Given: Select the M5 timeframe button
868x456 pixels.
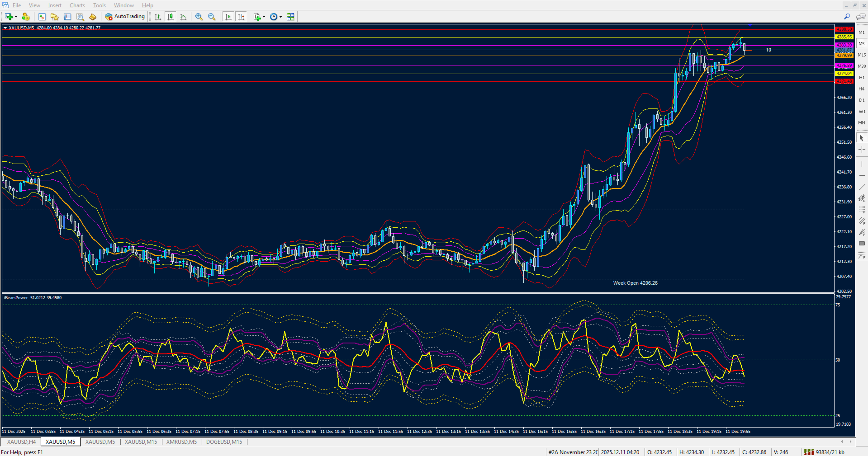Looking at the screenshot, I should pos(862,44).
